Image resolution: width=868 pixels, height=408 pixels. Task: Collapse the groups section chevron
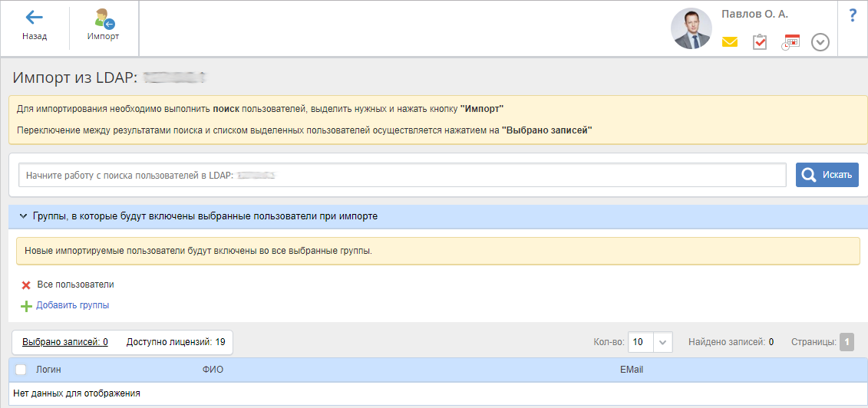23,217
